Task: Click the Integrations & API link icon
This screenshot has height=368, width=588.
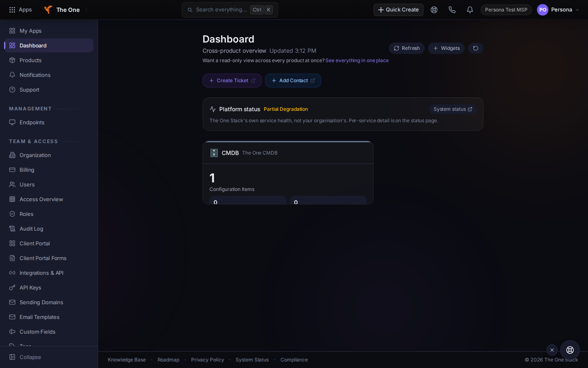Action: tap(12, 273)
